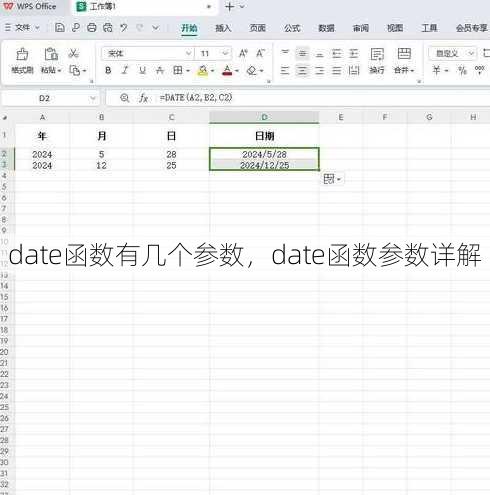This screenshot has height=495, width=490.
Task: Align cell content to vertical middle
Action: coord(302,53)
